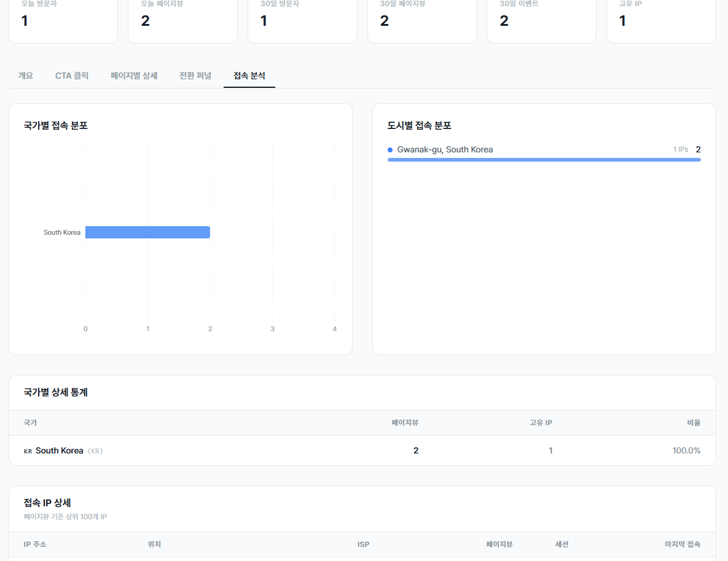This screenshot has width=728, height=561.
Task: Click the IP 주소 column header
Action: click(35, 544)
